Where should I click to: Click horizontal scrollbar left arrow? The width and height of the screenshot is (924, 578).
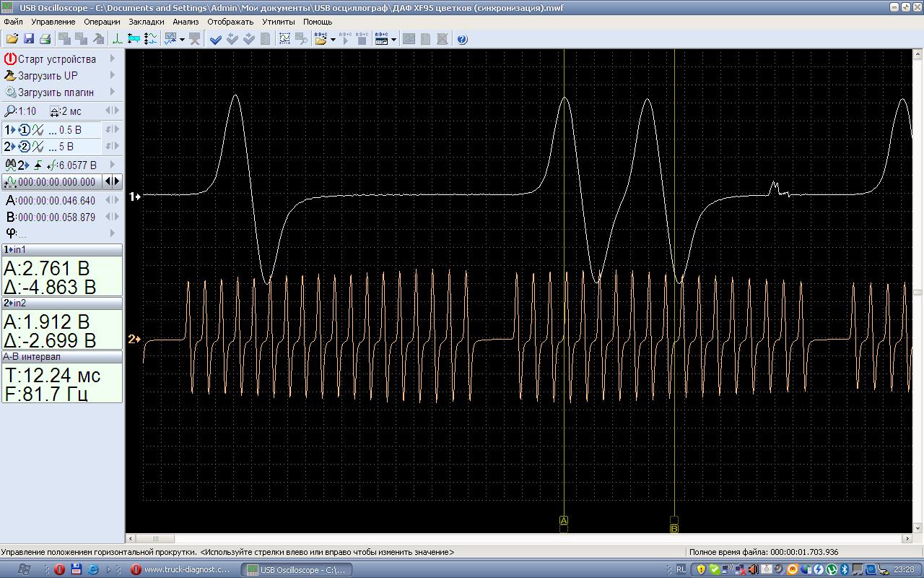(x=131, y=538)
